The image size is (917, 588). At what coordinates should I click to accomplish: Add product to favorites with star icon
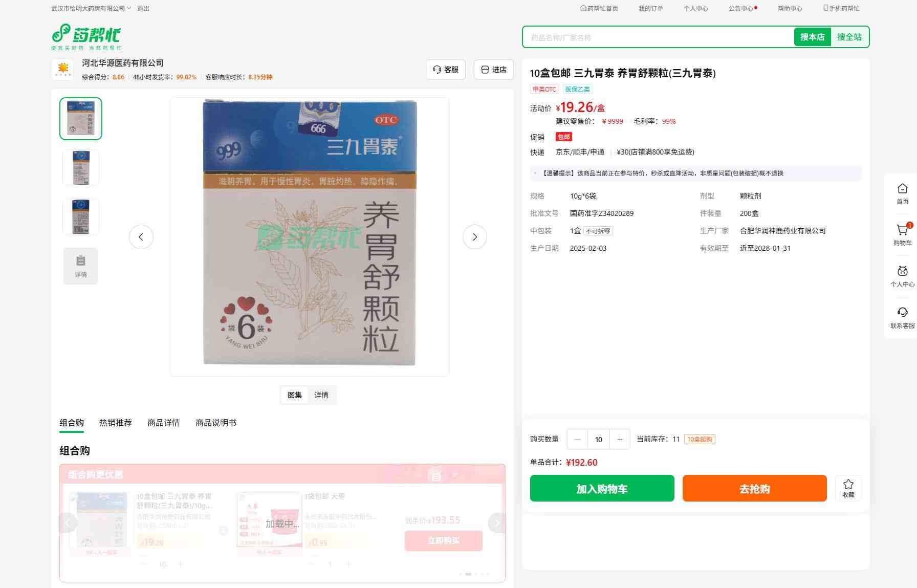pos(848,488)
